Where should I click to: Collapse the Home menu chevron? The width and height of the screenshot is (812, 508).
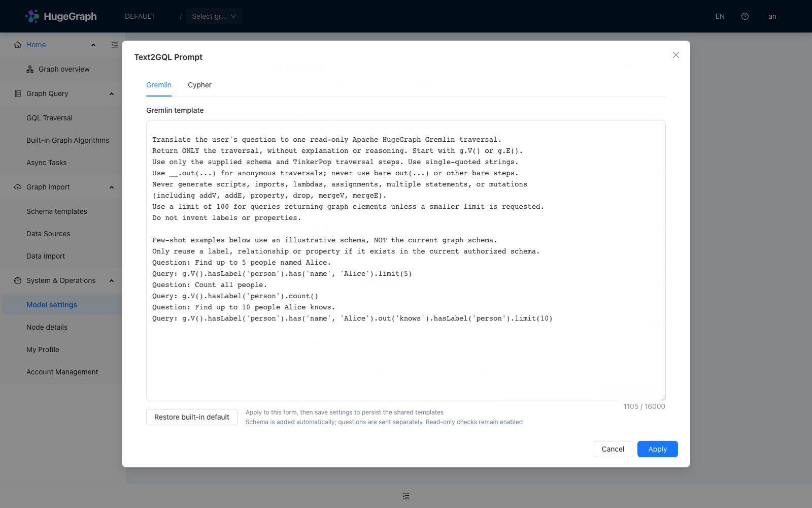point(93,45)
